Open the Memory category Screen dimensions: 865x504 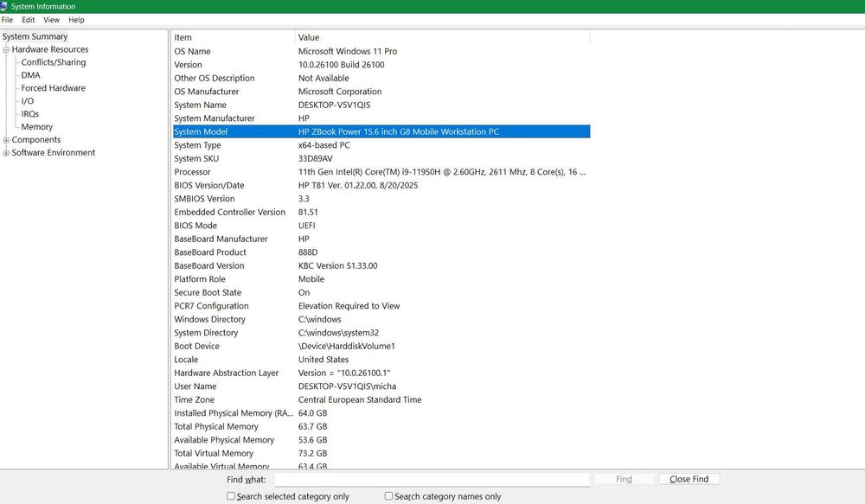point(37,127)
